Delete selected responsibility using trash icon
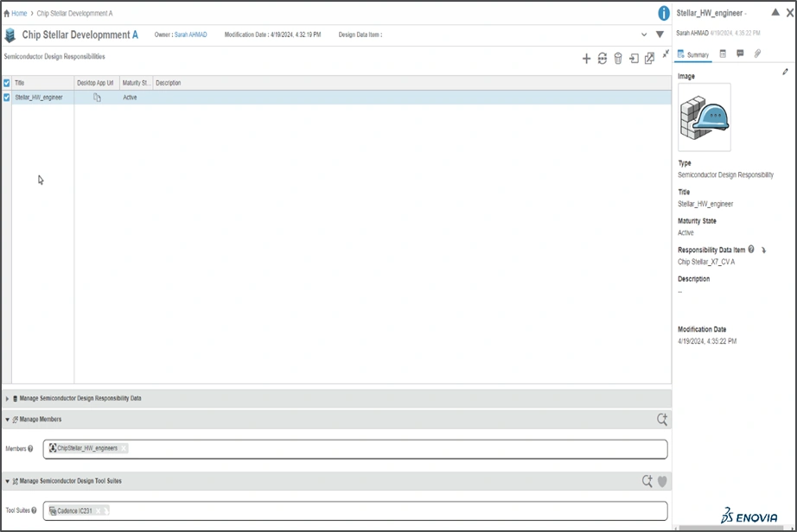Image resolution: width=797 pixels, height=532 pixels. (618, 59)
